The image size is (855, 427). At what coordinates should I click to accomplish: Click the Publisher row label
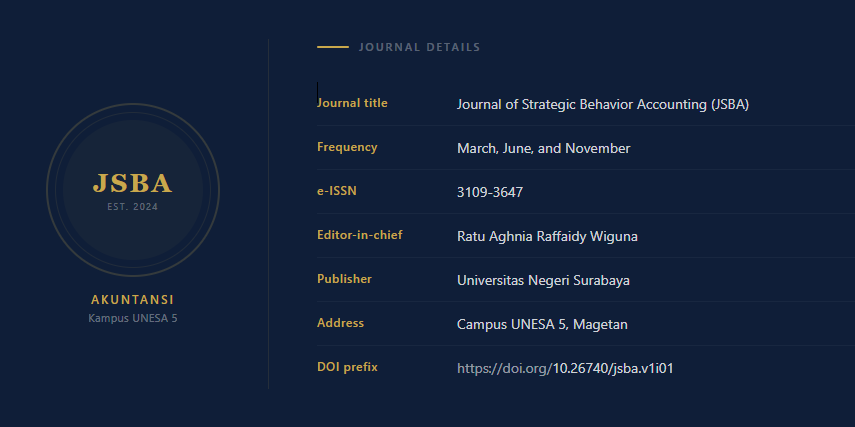click(x=344, y=279)
